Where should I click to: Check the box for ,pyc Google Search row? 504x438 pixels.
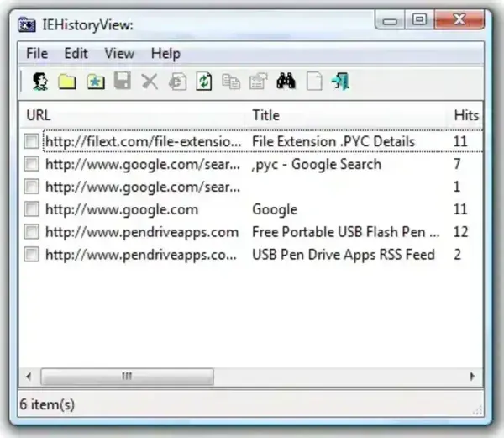(x=32, y=164)
